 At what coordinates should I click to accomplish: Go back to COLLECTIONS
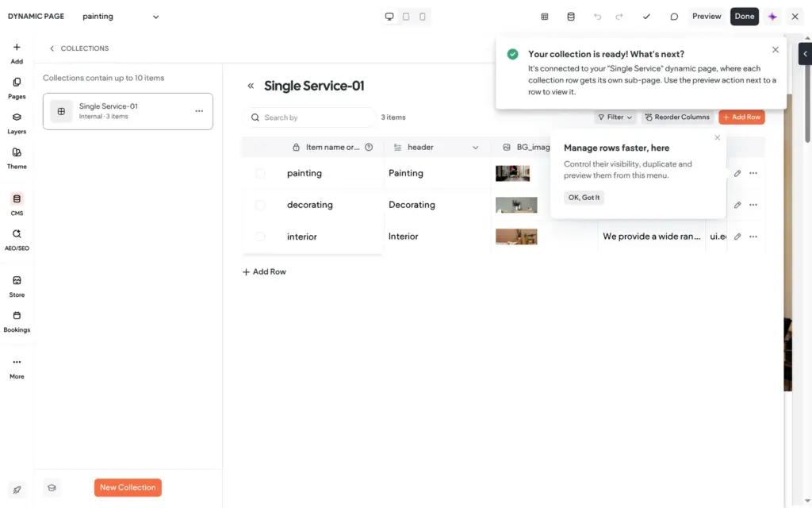[79, 48]
